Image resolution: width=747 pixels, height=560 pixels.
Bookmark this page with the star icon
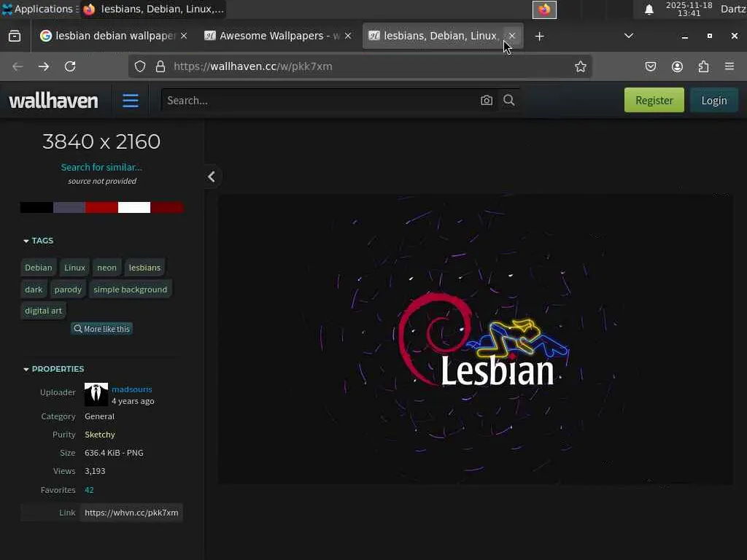coord(580,66)
